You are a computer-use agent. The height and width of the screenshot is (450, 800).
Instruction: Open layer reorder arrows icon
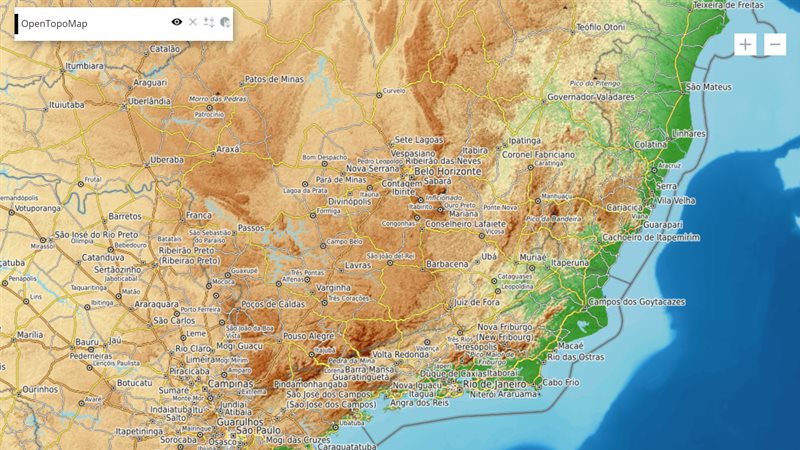[x=209, y=22]
